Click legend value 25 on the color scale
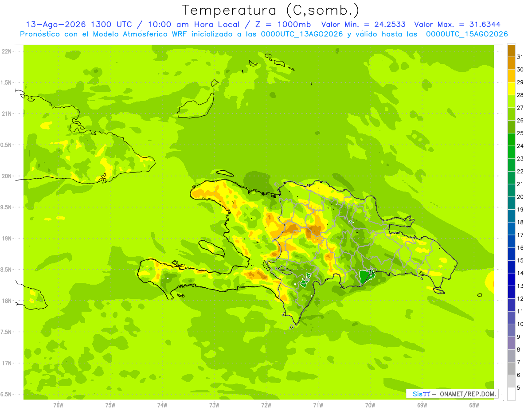Viewport: 532px width, 411px height. (x=520, y=133)
